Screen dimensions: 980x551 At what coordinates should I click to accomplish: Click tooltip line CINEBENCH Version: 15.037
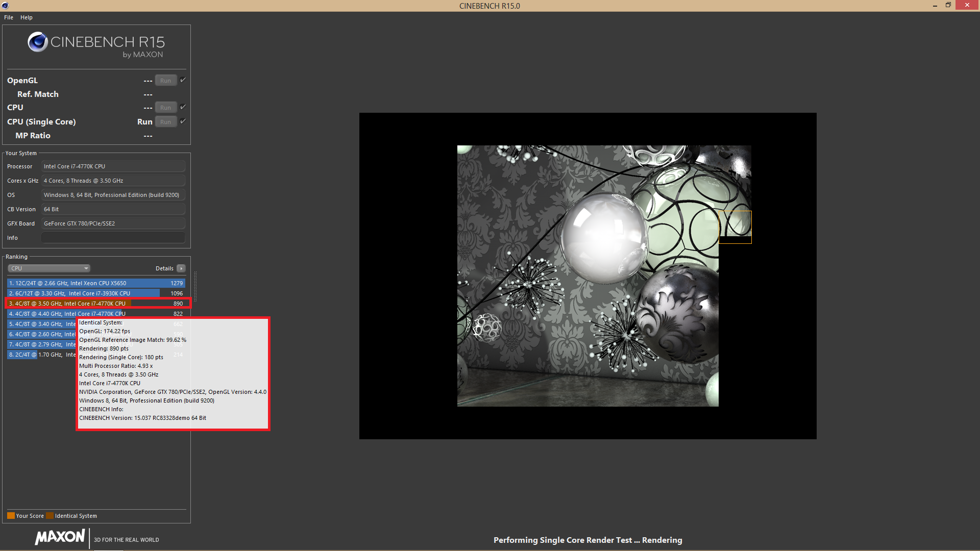[142, 418]
